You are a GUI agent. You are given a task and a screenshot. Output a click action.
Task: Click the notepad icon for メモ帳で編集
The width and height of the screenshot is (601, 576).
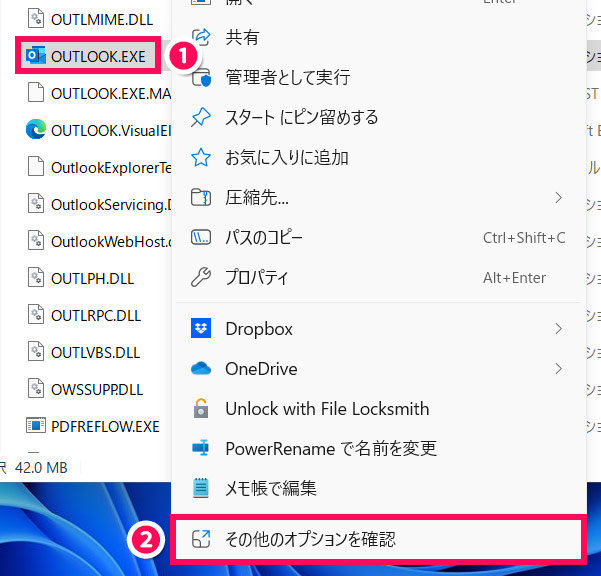[201, 488]
